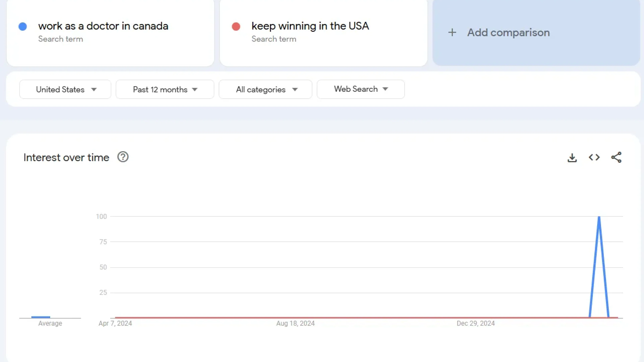The image size is (644, 362).
Task: Click the Apr 7, 2024 axis label
Action: click(115, 323)
